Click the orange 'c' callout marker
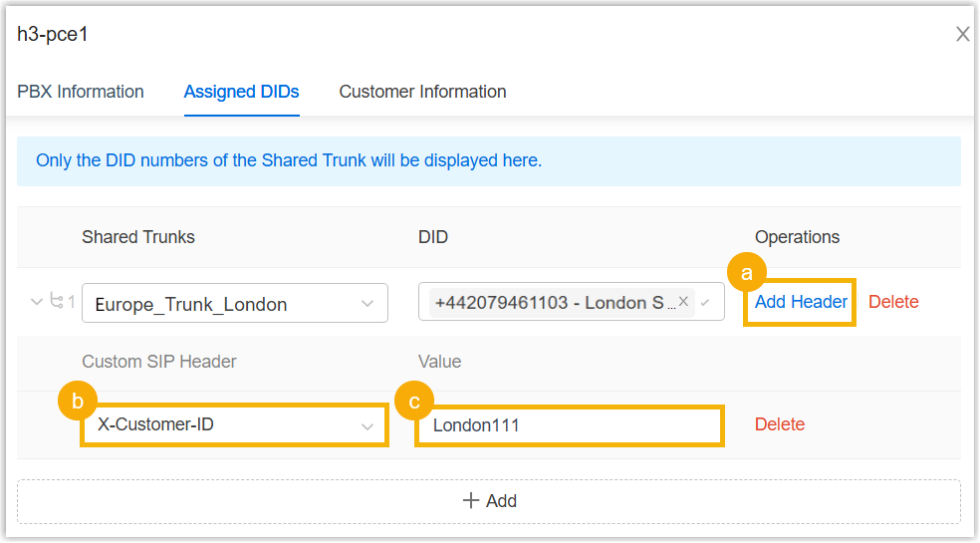980x543 pixels. [414, 402]
